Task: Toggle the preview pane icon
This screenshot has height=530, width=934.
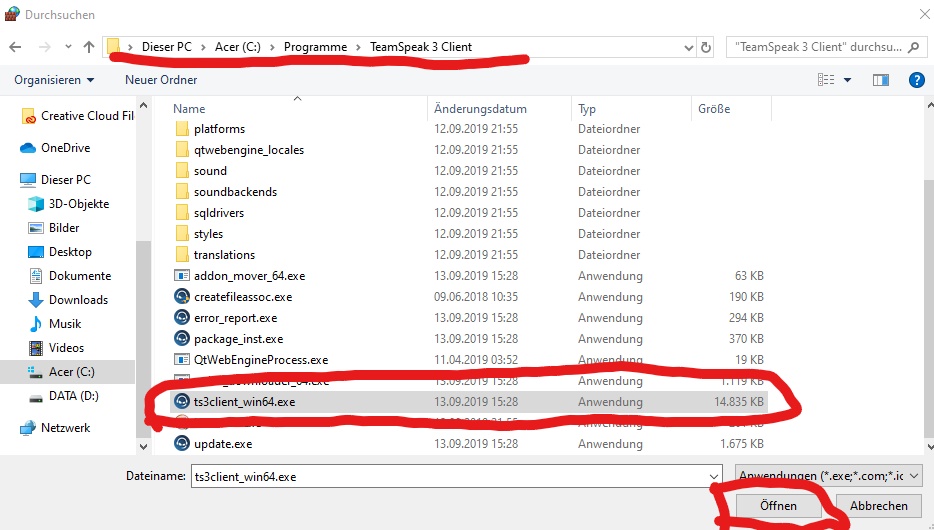Action: (x=881, y=80)
